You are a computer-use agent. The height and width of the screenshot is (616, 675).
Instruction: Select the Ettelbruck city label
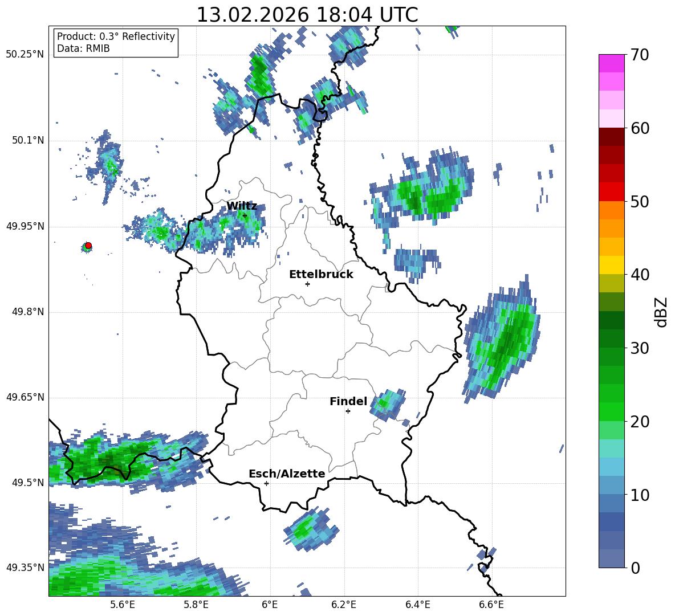[x=321, y=275]
